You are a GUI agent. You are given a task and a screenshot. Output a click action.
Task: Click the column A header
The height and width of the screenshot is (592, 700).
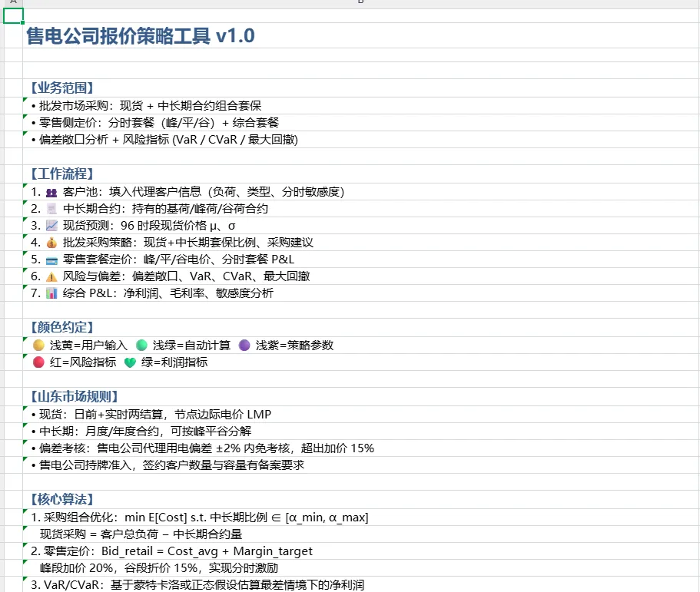point(13,2)
